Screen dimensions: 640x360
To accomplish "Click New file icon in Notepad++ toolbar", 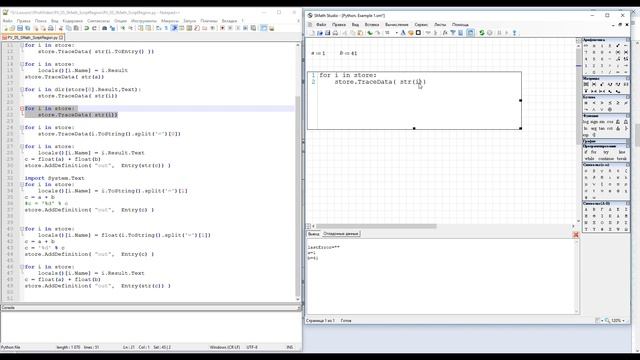I will (6, 28).
